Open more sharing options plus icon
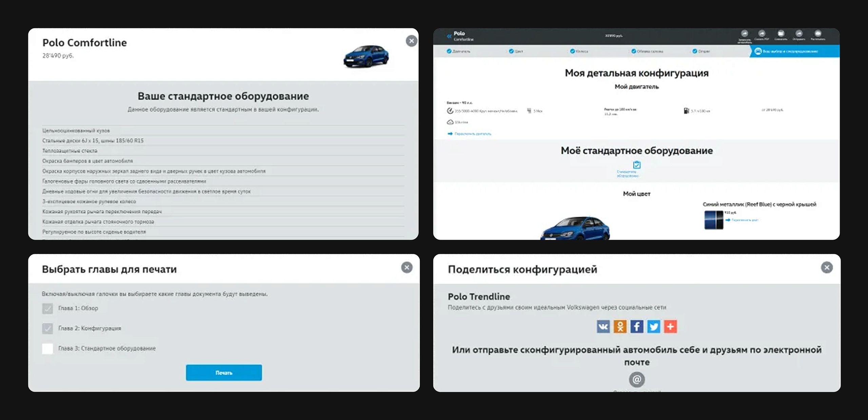The width and height of the screenshot is (868, 420). point(670,327)
